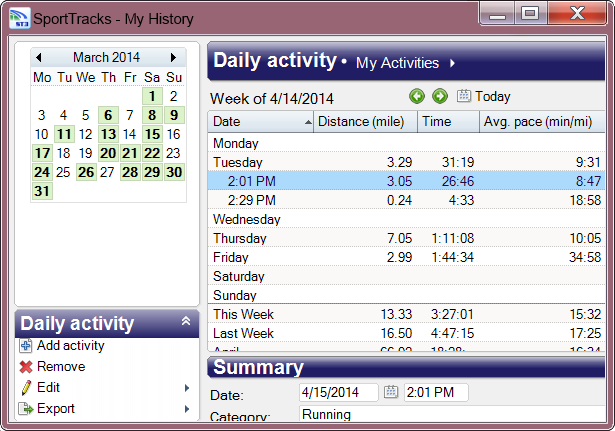Show next week with green forward arrow

[x=440, y=96]
